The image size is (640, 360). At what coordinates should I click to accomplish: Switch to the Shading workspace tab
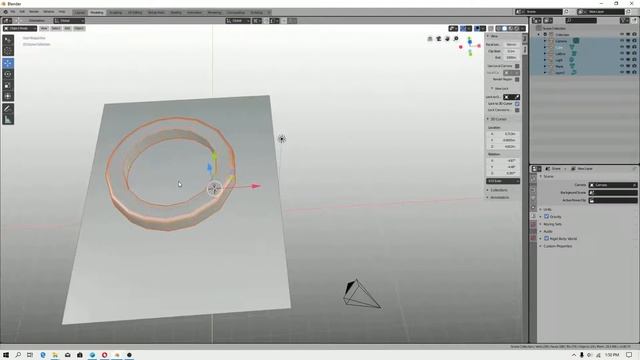click(176, 13)
